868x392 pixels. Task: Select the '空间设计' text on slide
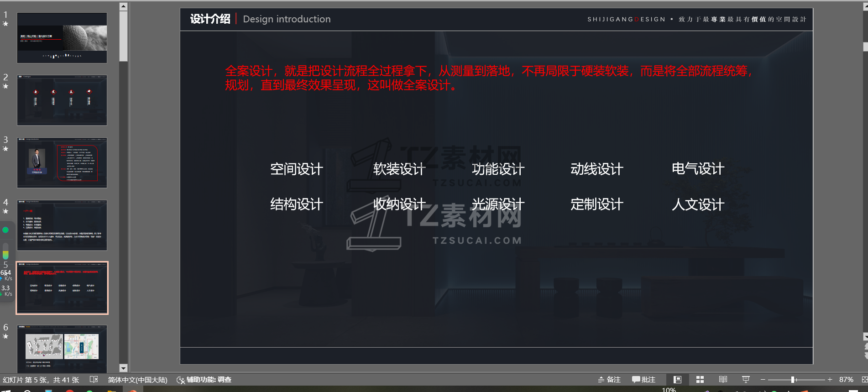click(297, 169)
